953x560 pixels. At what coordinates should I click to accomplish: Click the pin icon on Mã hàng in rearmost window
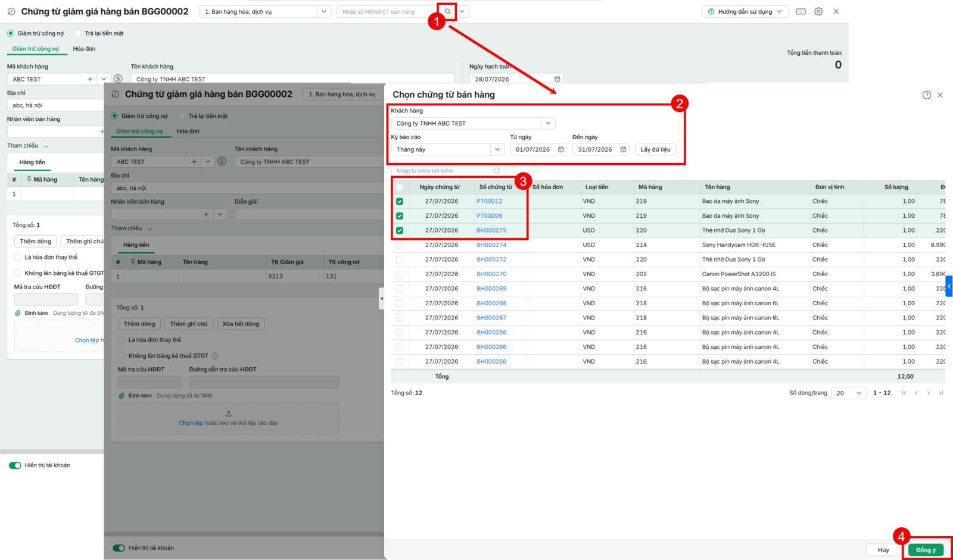29,179
